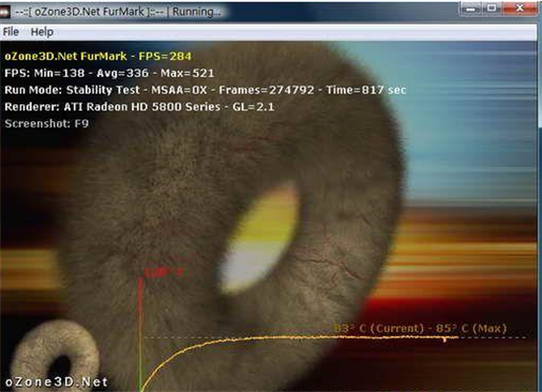Close the FurMark window
Image resolution: width=542 pixels, height=392 pixels.
(x=519, y=9)
